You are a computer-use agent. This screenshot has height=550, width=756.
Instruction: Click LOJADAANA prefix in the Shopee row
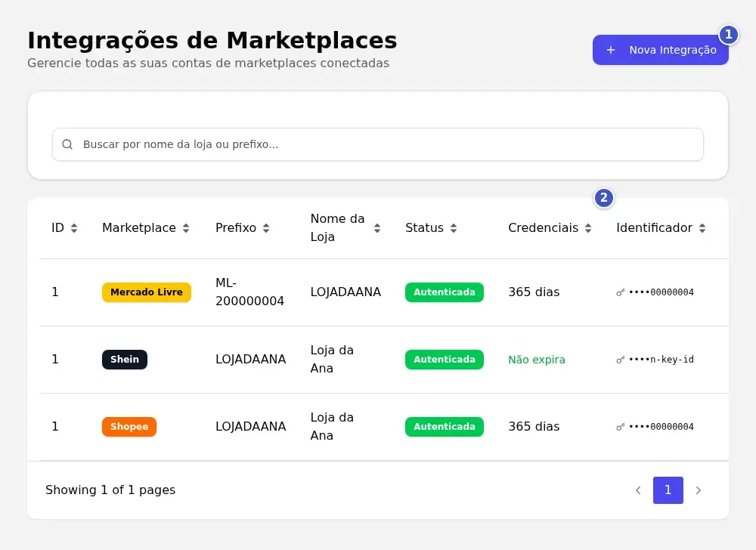(251, 427)
